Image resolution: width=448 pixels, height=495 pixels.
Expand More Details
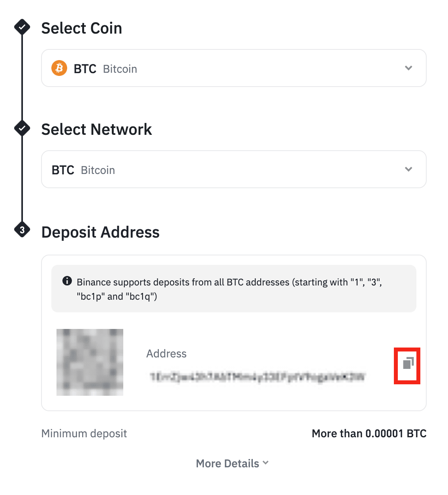pos(228,463)
